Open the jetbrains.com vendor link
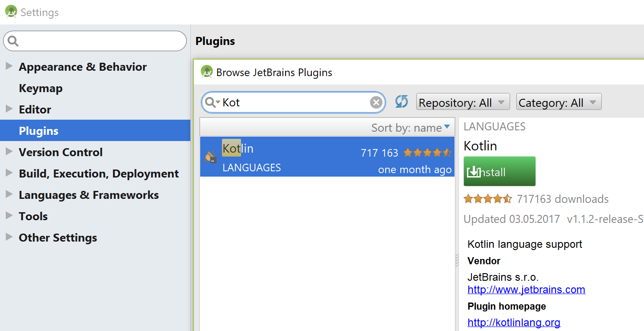644x331 pixels. coord(526,290)
